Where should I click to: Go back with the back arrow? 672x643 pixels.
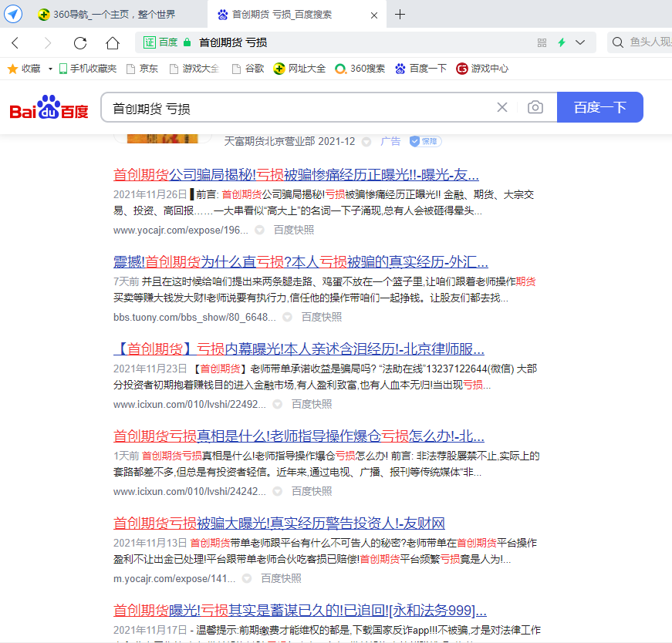[15, 42]
